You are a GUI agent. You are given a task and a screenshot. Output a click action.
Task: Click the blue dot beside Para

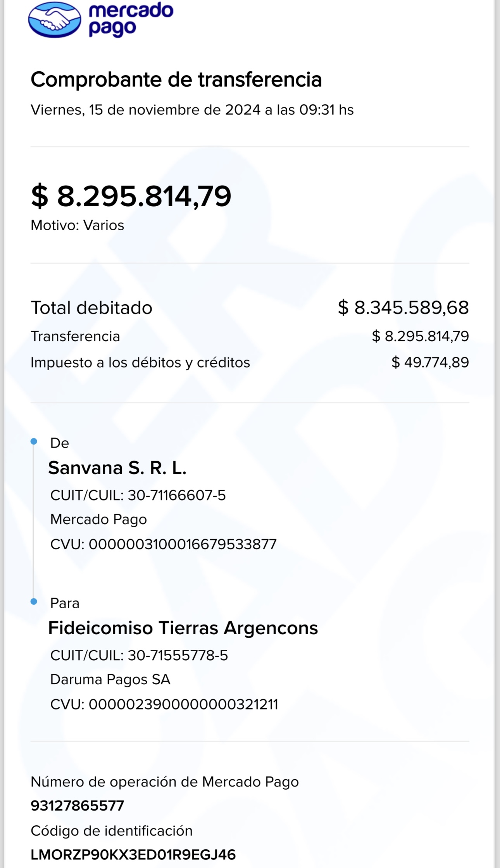34,601
